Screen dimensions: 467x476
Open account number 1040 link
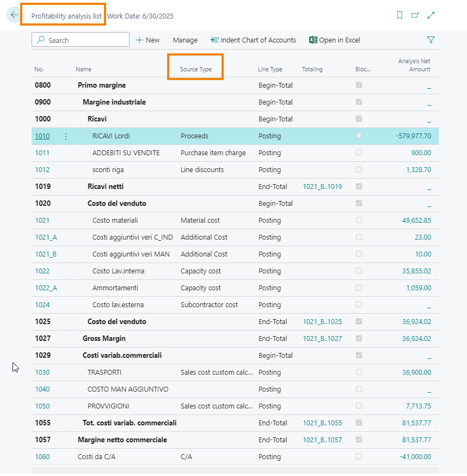(x=42, y=389)
